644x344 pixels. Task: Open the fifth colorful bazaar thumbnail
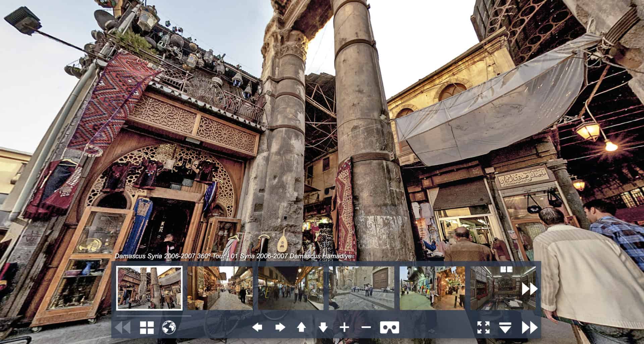[x=432, y=288]
